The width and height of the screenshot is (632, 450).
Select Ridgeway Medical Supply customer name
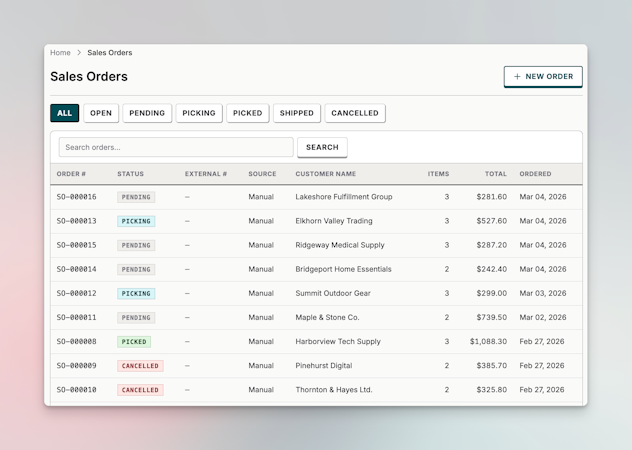pyautogui.click(x=340, y=245)
